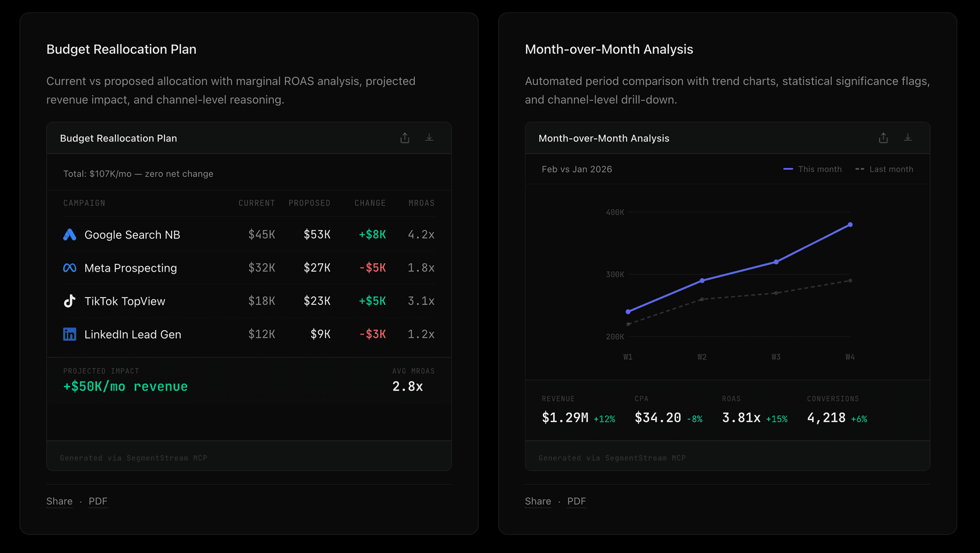980x553 pixels.
Task: Toggle the This month series in the legend
Action: (x=812, y=169)
